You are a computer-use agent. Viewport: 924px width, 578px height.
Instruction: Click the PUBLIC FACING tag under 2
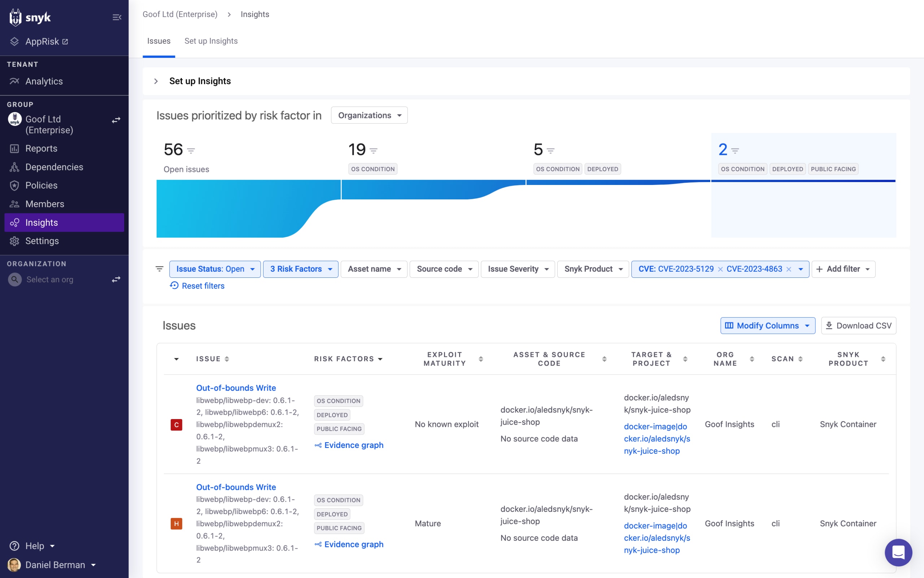(x=833, y=169)
